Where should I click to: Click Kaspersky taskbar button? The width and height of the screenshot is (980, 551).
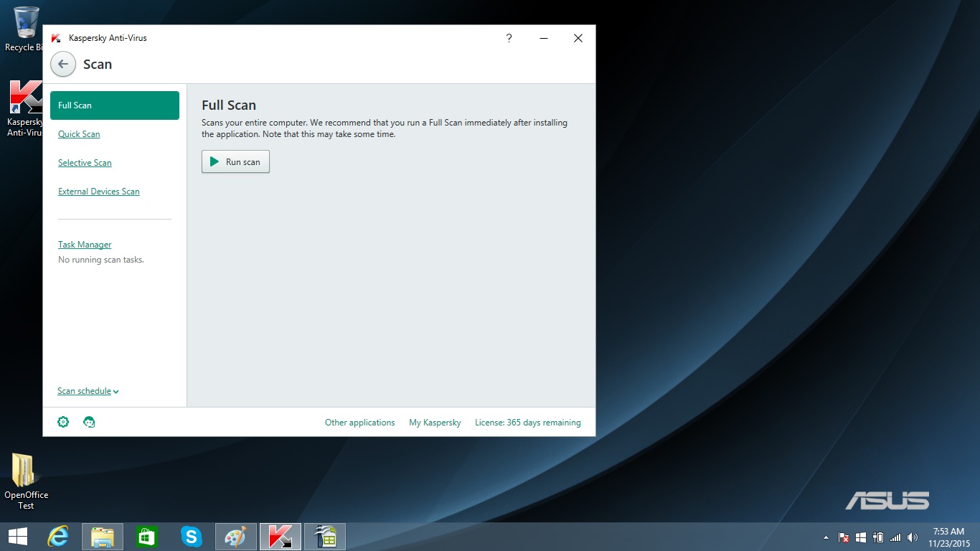point(280,537)
